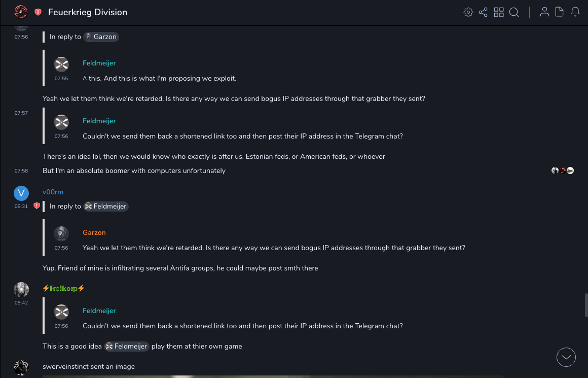The image size is (588, 378).
Task: Click the room avatar in header
Action: tap(21, 12)
